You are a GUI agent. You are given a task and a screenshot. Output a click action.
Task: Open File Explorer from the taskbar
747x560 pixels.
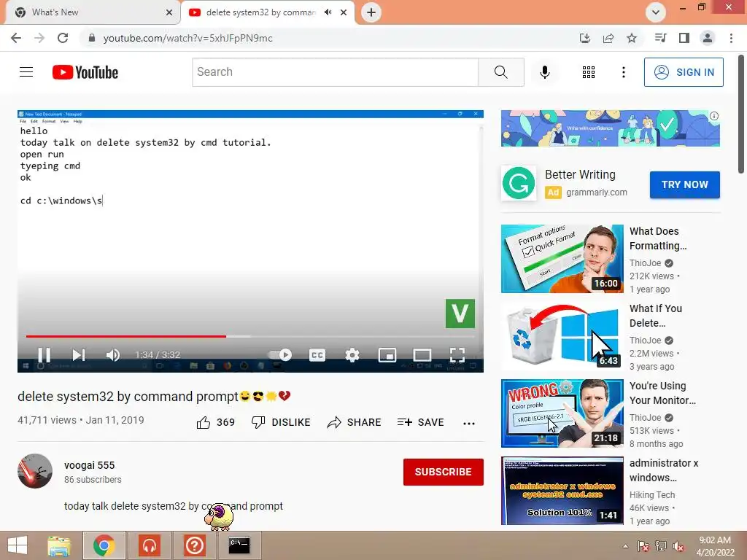click(58, 545)
